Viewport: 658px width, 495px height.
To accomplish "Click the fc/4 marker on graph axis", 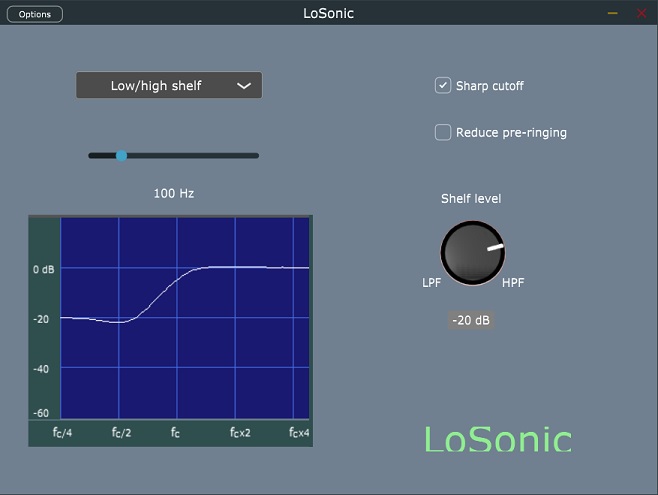I will [x=62, y=433].
